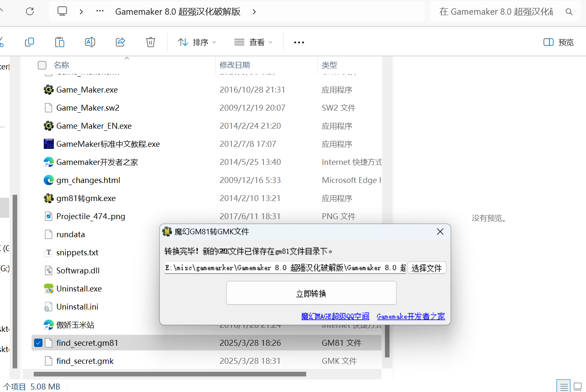586x392 pixels.
Task: Click the magnifier search icon
Action: coord(569,12)
